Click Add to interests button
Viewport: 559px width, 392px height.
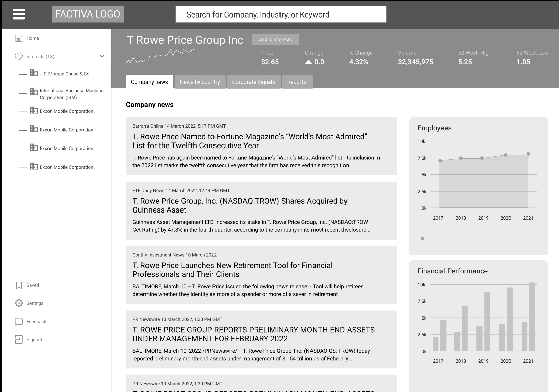click(275, 40)
